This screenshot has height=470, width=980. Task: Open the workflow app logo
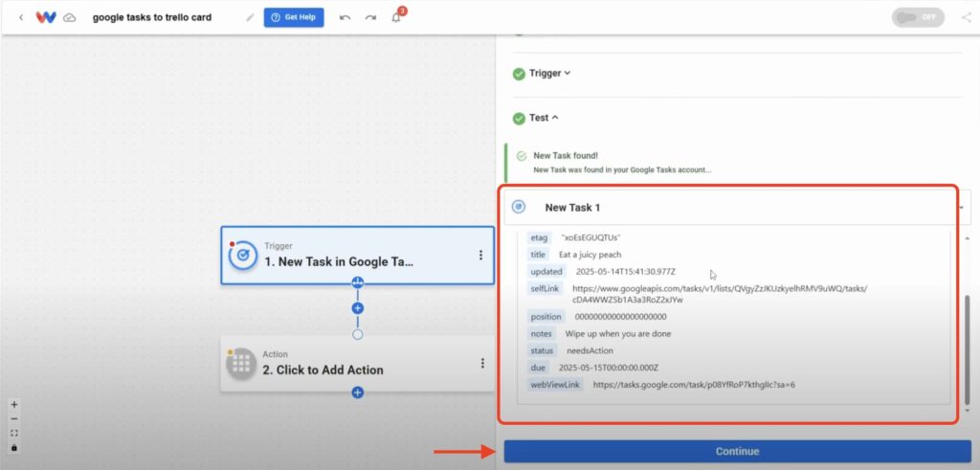coord(46,17)
